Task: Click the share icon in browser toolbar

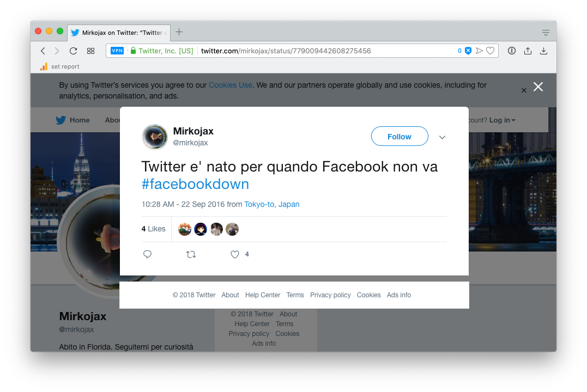Action: click(x=528, y=51)
